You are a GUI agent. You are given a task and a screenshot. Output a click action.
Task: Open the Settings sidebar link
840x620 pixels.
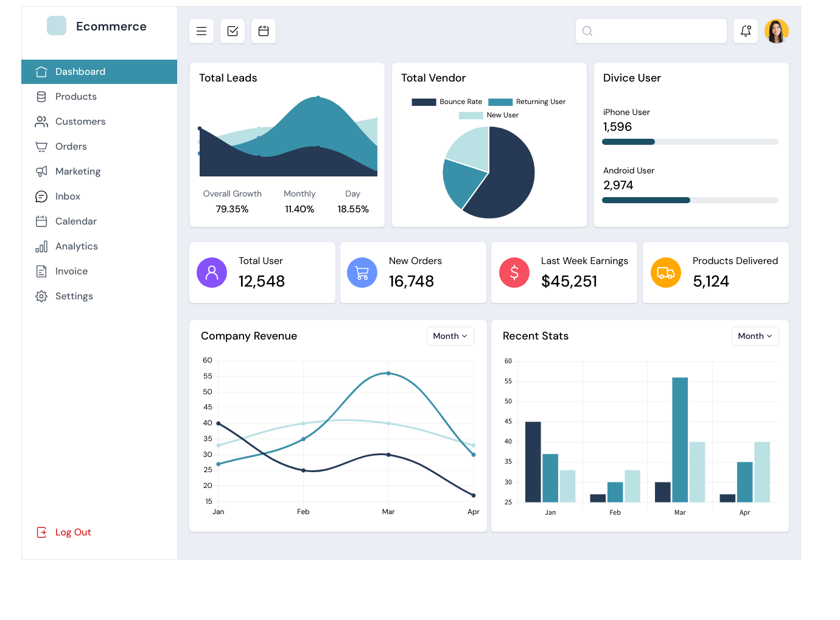pos(74,296)
